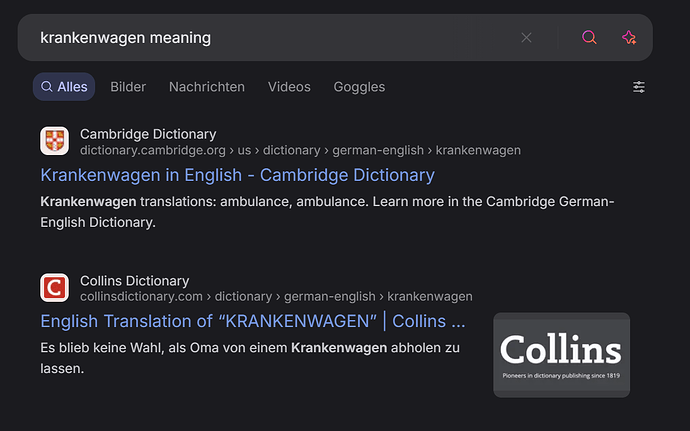
Task: Open the Nachrichten tab
Action: [207, 87]
